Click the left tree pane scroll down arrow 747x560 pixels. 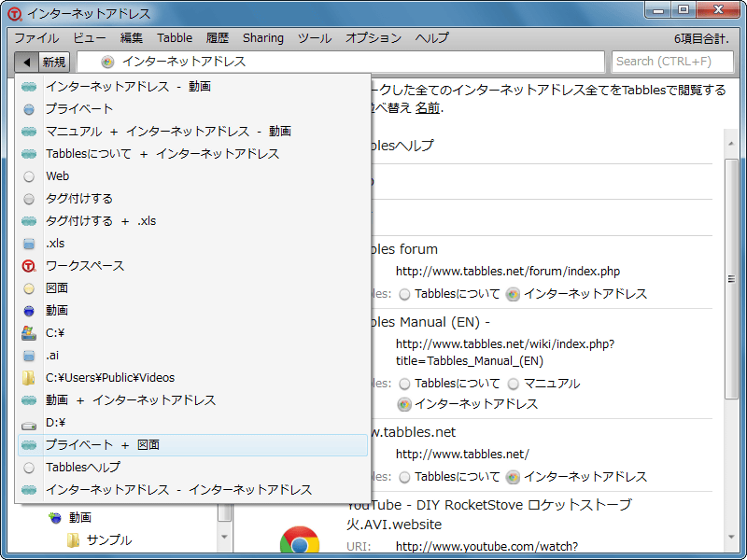tap(224, 537)
